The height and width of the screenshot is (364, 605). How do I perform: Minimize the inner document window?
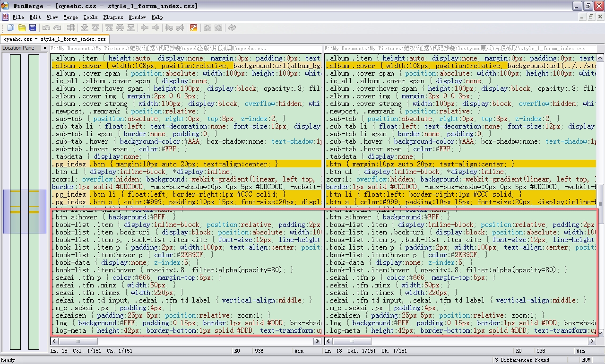[582, 17]
